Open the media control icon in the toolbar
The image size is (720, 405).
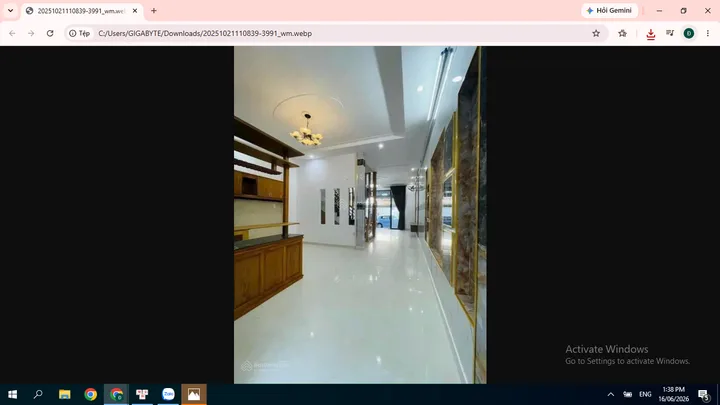pos(670,33)
